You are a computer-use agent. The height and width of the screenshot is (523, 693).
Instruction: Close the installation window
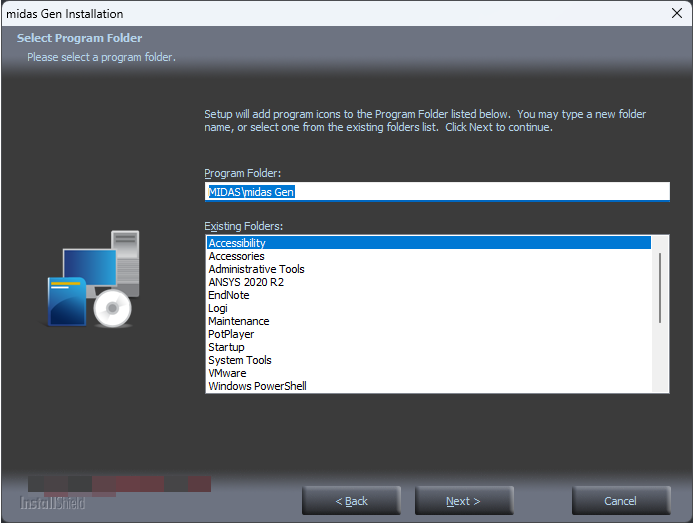coord(677,13)
